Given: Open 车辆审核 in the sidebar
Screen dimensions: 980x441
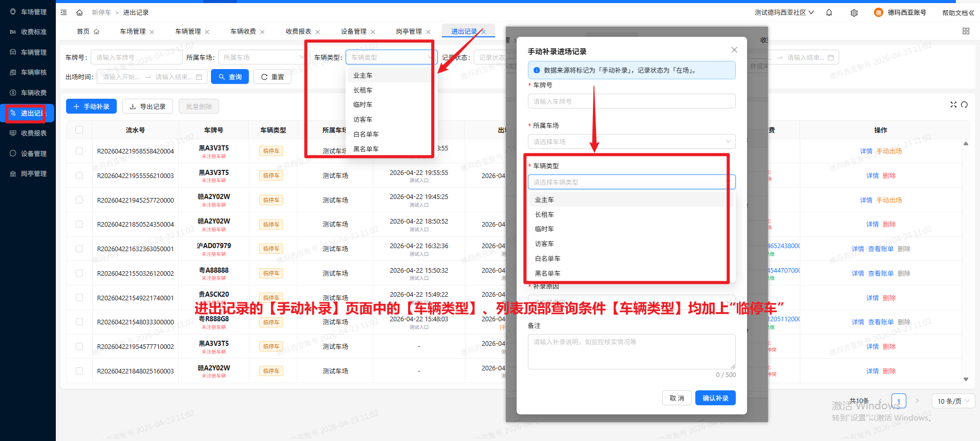Looking at the screenshot, I should pos(28,72).
